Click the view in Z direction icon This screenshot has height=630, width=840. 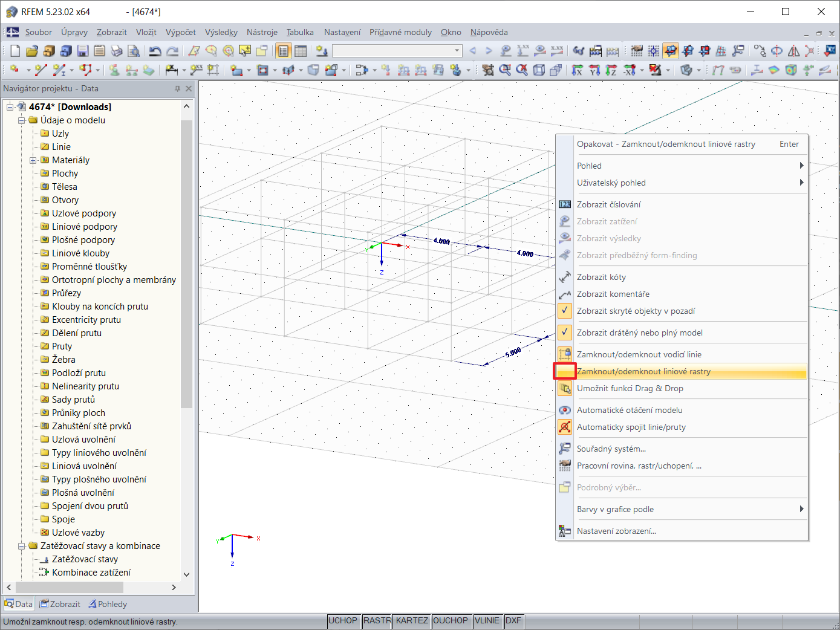(611, 71)
